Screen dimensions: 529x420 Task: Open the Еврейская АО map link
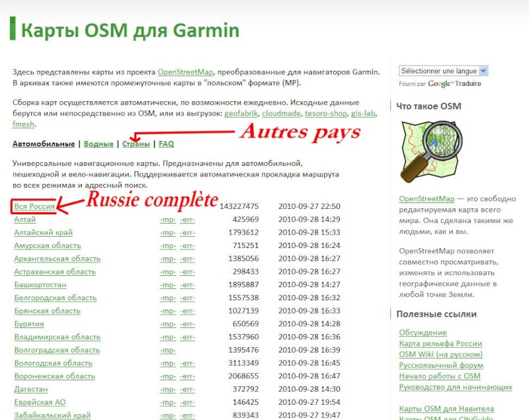click(x=40, y=402)
